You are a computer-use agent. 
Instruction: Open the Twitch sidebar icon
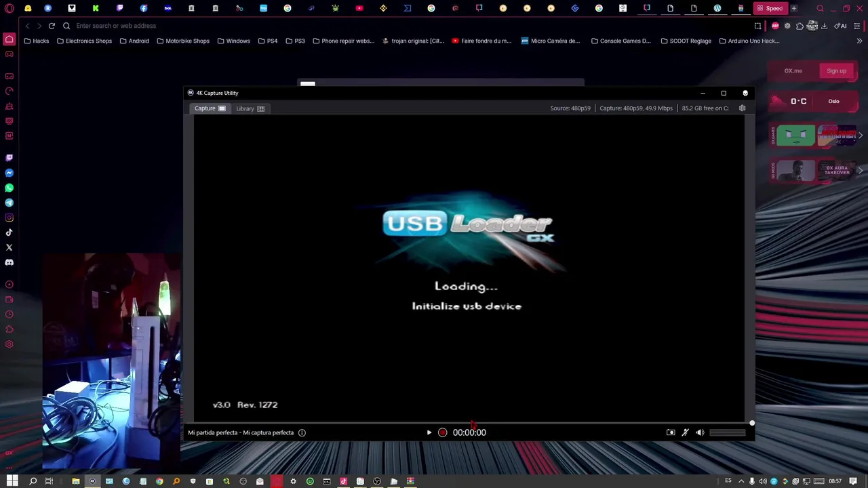click(x=9, y=157)
